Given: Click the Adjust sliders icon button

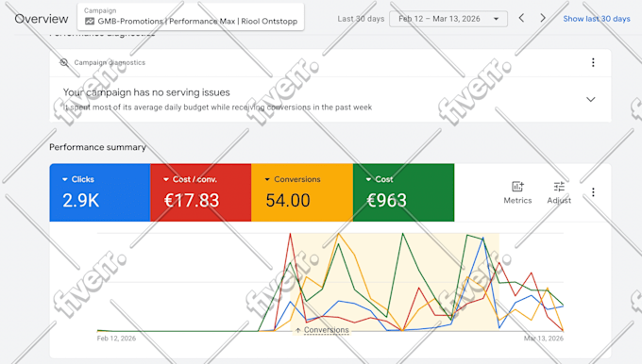Looking at the screenshot, I should tap(559, 192).
